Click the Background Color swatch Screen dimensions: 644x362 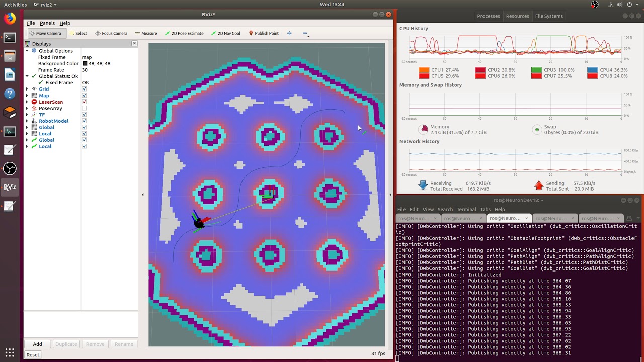(85, 64)
